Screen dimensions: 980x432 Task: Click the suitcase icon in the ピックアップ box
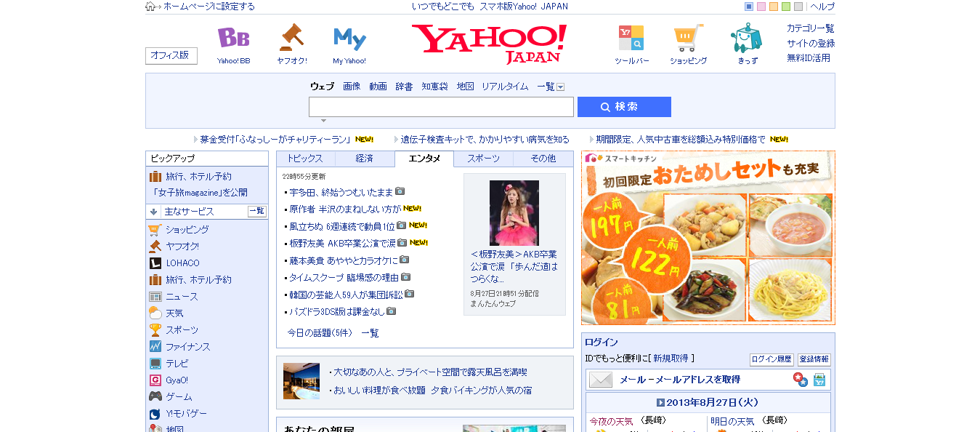(155, 177)
